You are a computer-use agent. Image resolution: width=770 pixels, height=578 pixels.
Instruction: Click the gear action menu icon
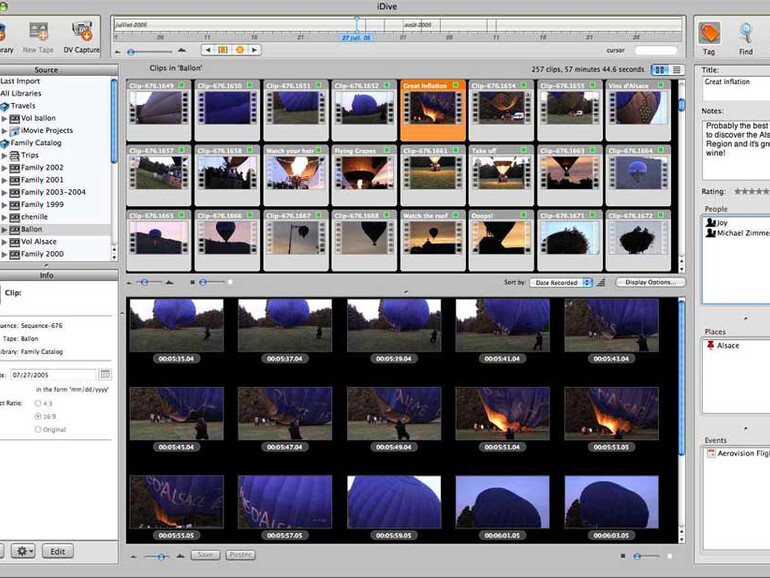pyautogui.click(x=24, y=551)
